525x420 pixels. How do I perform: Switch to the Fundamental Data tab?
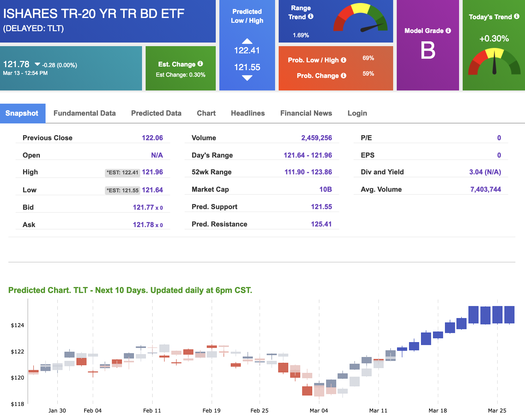(x=85, y=113)
